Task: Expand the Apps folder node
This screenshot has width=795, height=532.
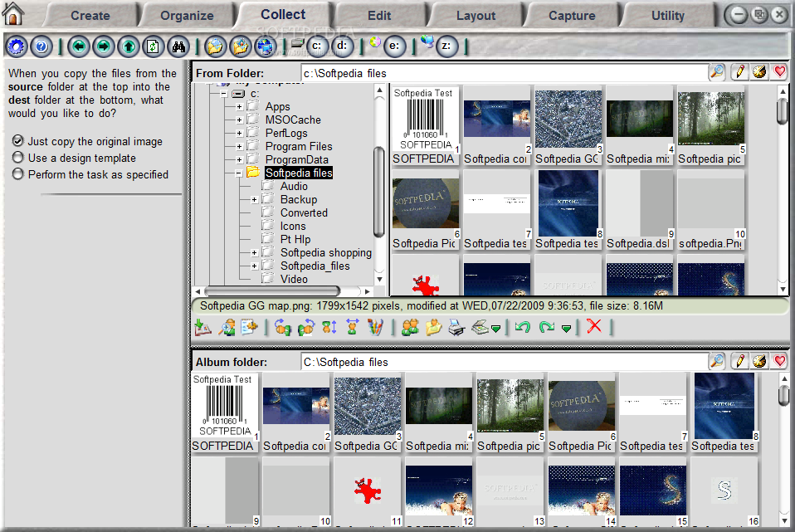Action: [x=239, y=106]
